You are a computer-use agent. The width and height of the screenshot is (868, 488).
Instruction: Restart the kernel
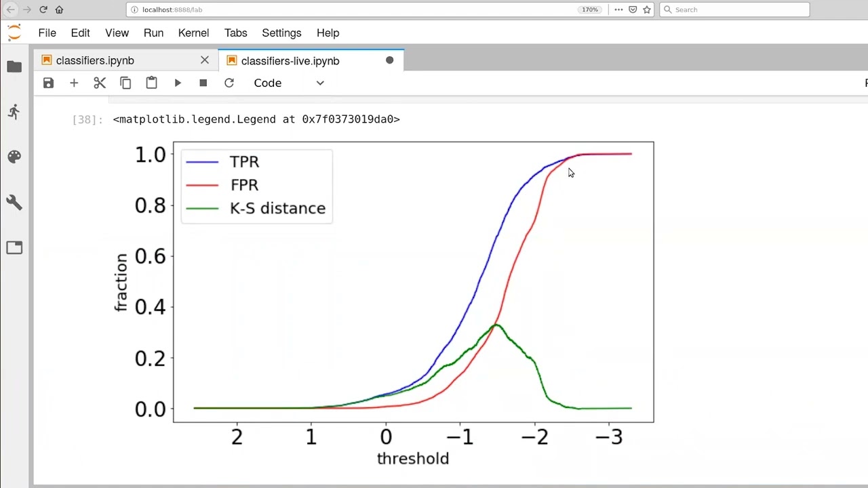click(229, 83)
